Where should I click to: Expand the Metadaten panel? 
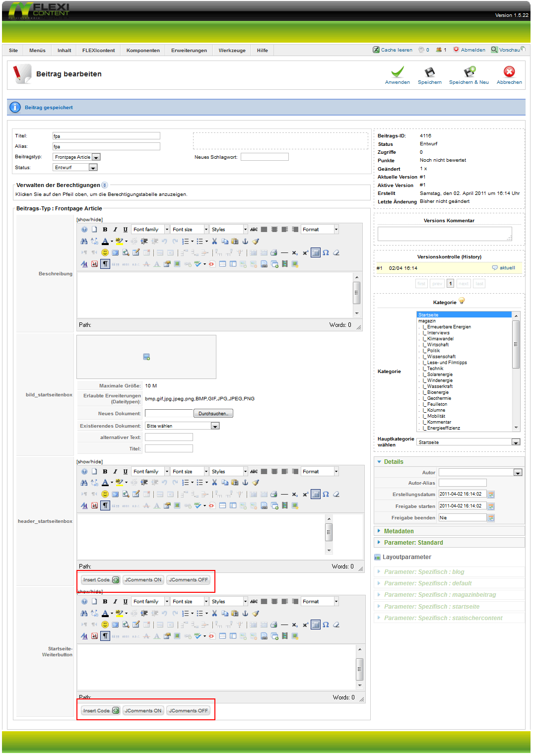[x=399, y=531]
